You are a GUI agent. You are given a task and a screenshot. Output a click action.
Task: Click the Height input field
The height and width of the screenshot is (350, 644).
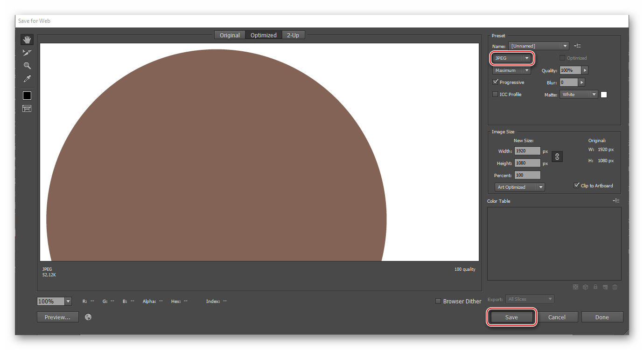[527, 163]
